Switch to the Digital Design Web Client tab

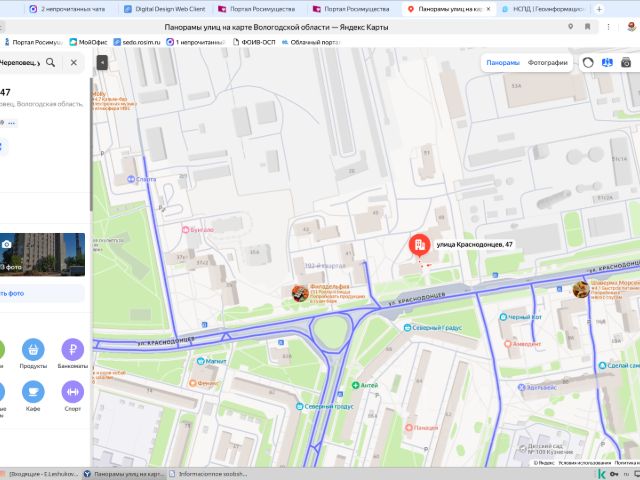[x=165, y=9]
